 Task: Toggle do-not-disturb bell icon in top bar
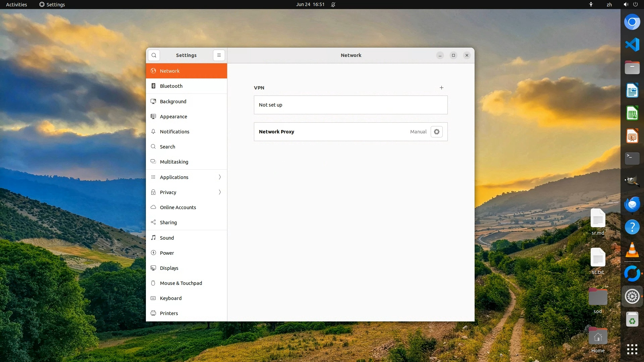tap(333, 5)
